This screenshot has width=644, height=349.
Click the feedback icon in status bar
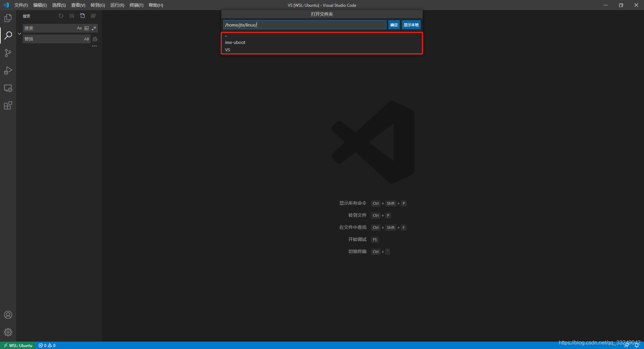point(626,345)
